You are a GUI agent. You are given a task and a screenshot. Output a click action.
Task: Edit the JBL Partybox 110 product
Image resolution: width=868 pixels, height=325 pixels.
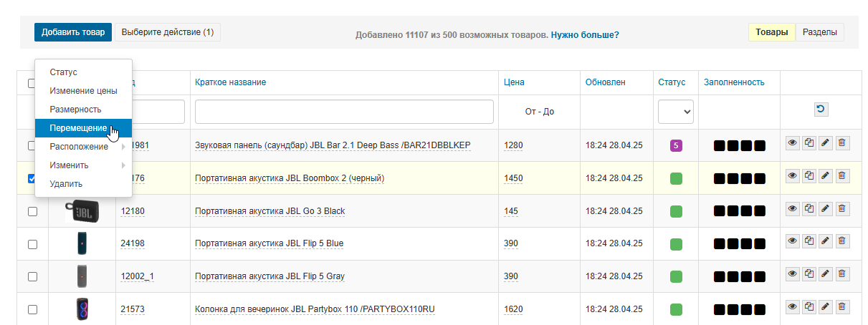(826, 306)
